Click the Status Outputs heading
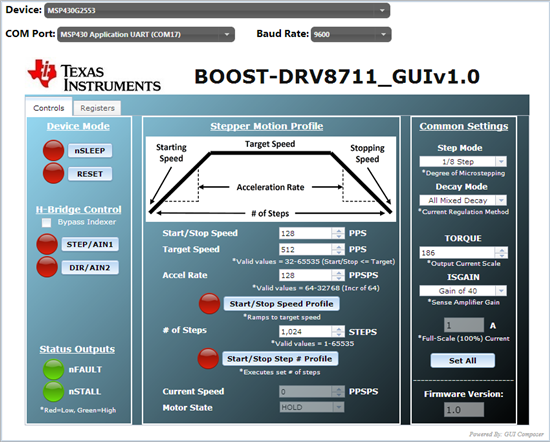Image resolution: width=550 pixels, height=442 pixels. tap(77, 349)
